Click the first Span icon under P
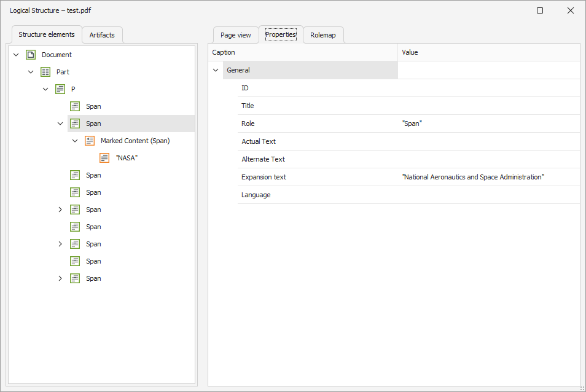Viewport: 586px width, 392px height. pyautogui.click(x=75, y=106)
